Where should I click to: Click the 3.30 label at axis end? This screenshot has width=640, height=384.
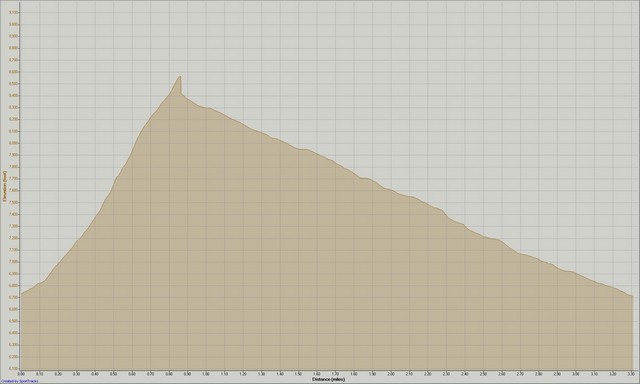point(632,373)
